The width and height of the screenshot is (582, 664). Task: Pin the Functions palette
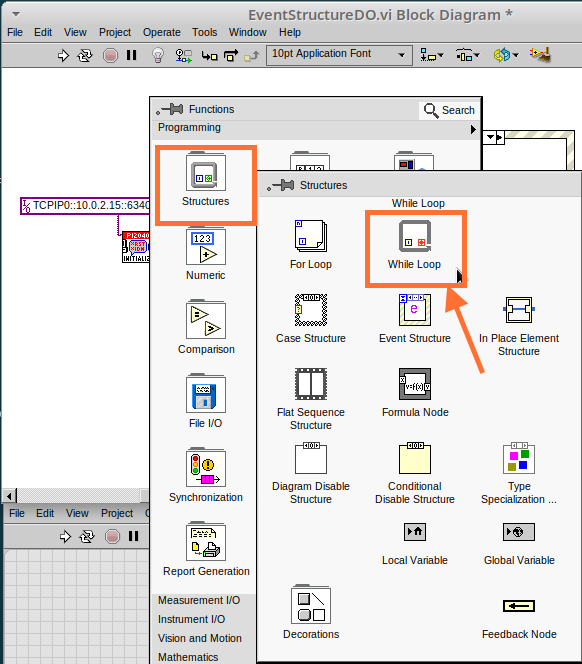pyautogui.click(x=169, y=110)
